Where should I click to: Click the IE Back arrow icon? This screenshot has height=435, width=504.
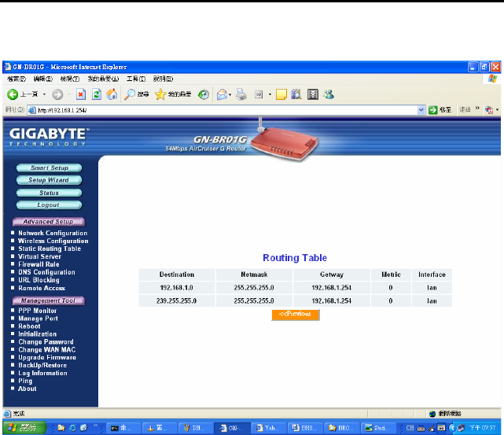pyautogui.click(x=13, y=94)
